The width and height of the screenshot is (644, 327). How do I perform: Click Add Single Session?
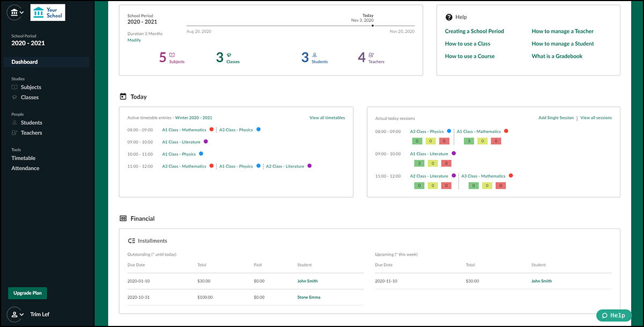[x=556, y=118]
